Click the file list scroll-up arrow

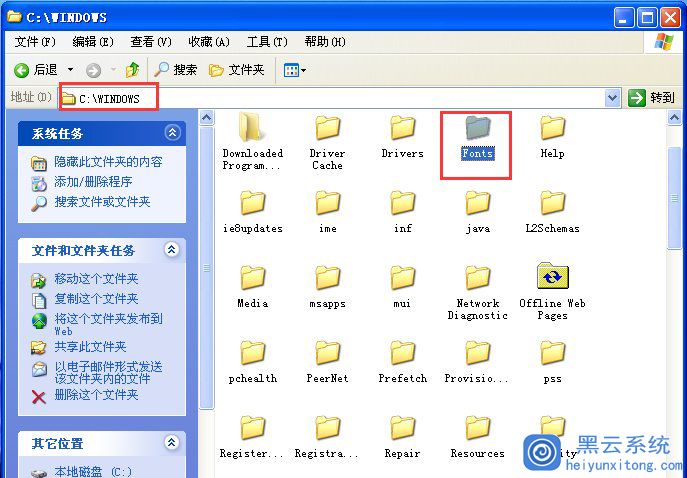tap(674, 117)
